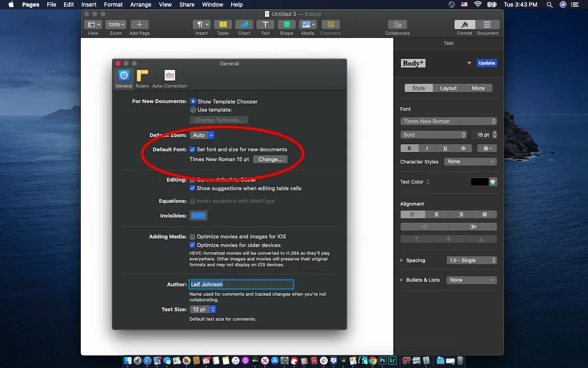
Task: Click the Change... default font button
Action: 270,159
